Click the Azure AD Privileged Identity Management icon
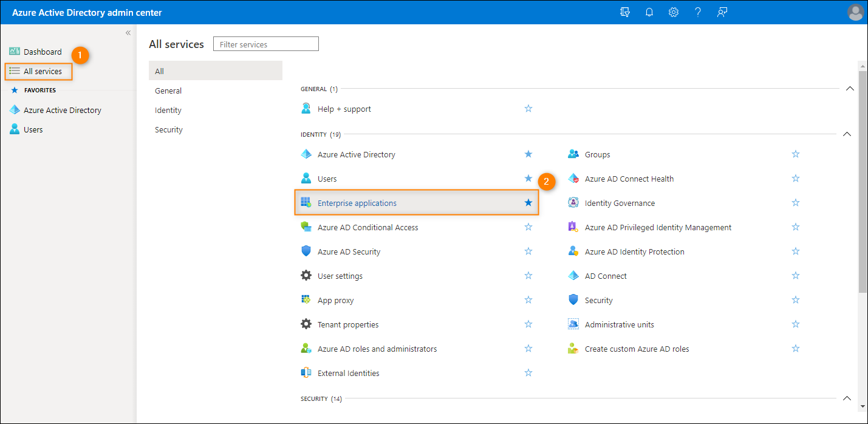 point(573,227)
